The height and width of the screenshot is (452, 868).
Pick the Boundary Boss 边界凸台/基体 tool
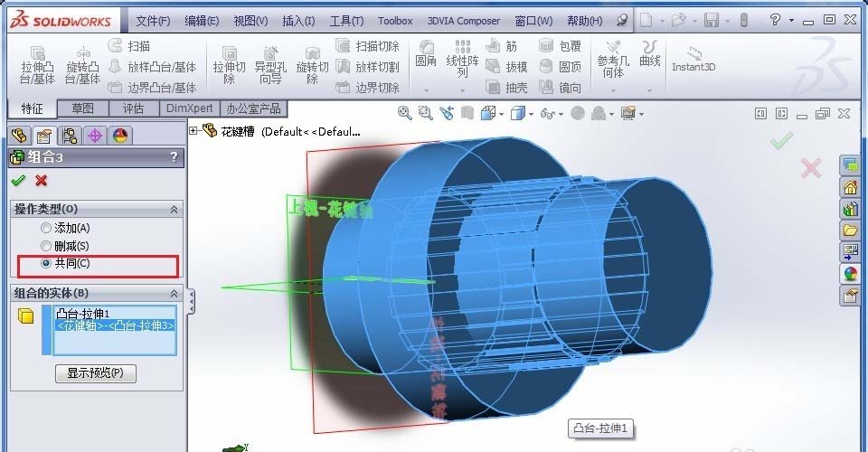(x=153, y=88)
